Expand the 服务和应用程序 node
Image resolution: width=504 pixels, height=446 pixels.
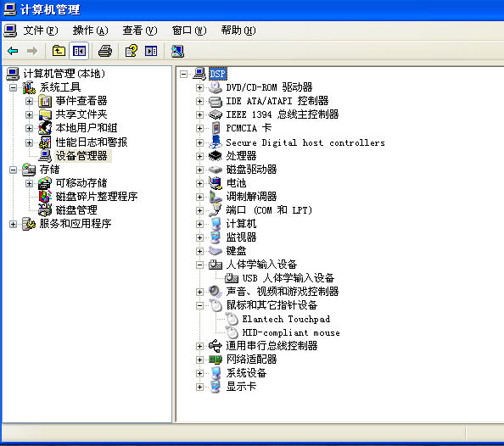pyautogui.click(x=14, y=224)
